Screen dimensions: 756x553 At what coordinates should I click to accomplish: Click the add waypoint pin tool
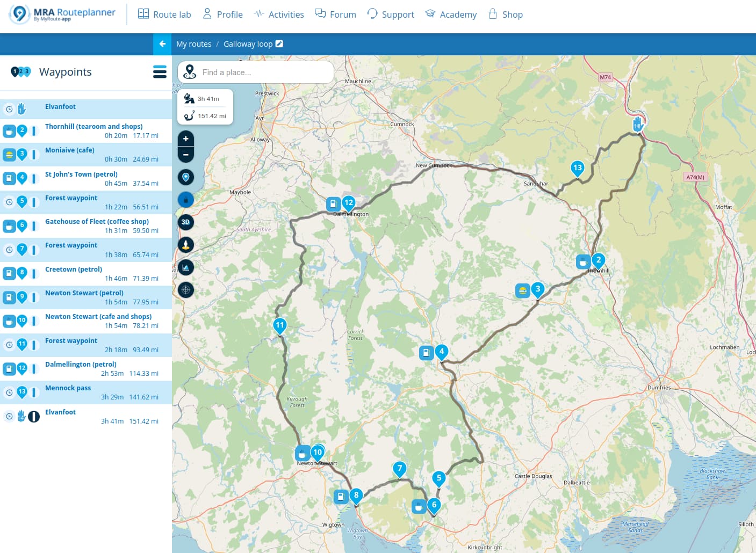186,177
